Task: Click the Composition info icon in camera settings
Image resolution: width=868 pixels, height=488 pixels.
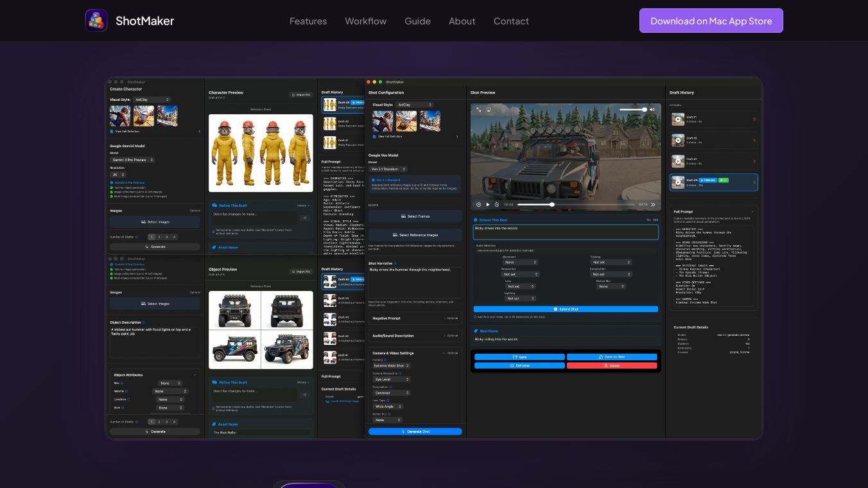Action: (x=390, y=387)
